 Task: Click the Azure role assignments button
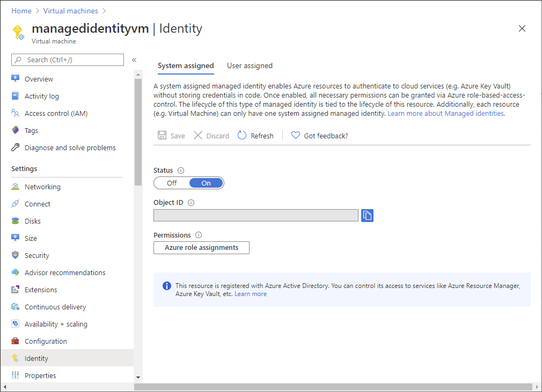coord(201,247)
